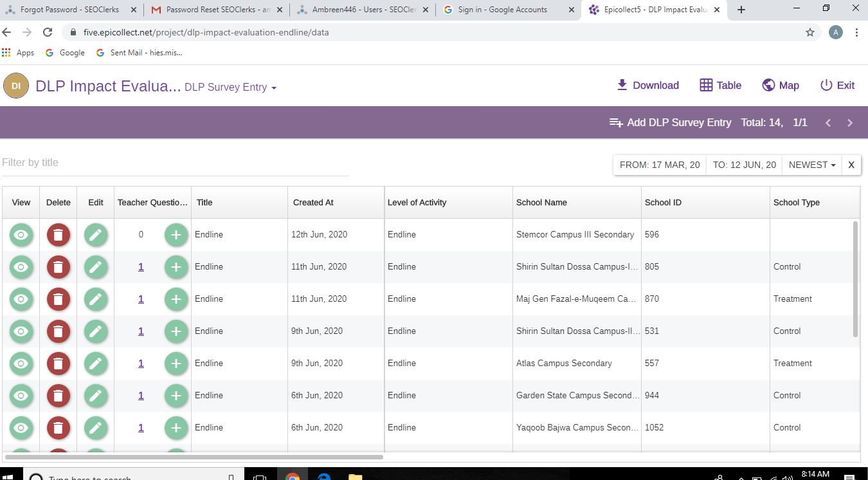Click the vertical table scrollbar
The image size is (868, 480).
(x=855, y=279)
